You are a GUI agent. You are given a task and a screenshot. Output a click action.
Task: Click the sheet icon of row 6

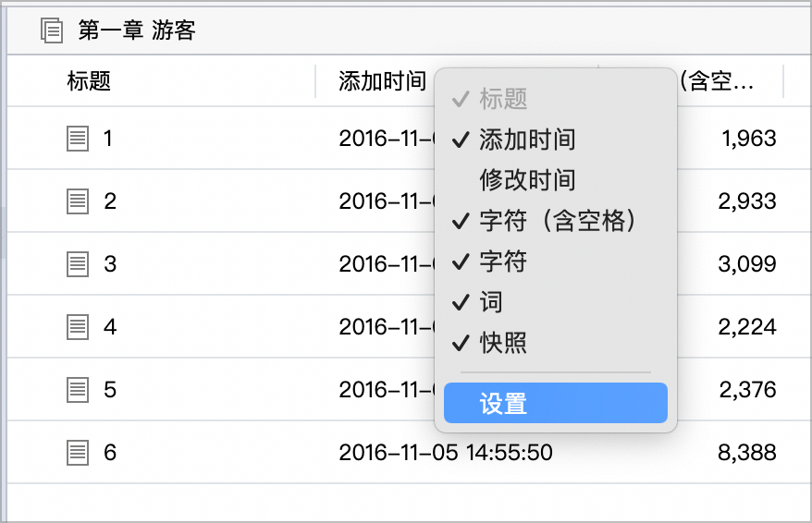tap(78, 453)
